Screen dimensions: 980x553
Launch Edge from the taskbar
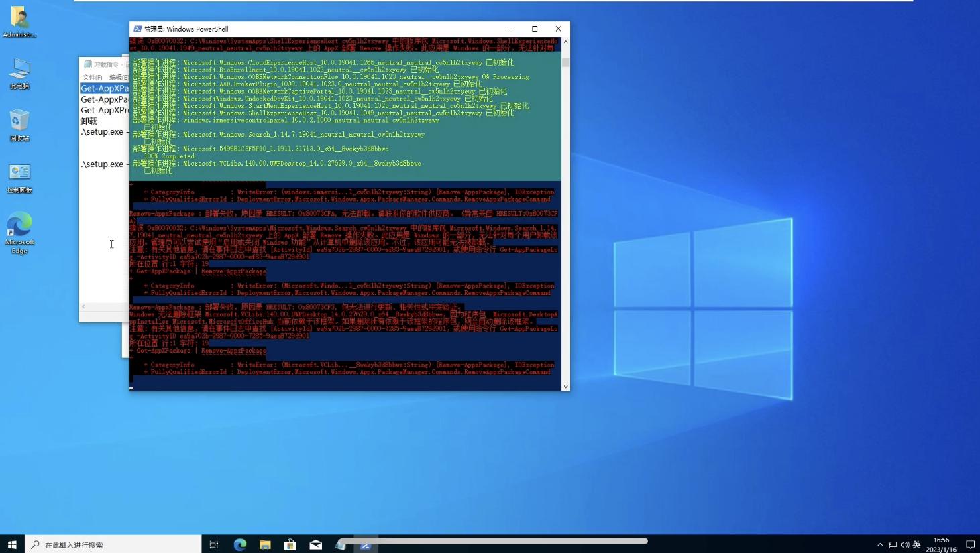point(239,544)
